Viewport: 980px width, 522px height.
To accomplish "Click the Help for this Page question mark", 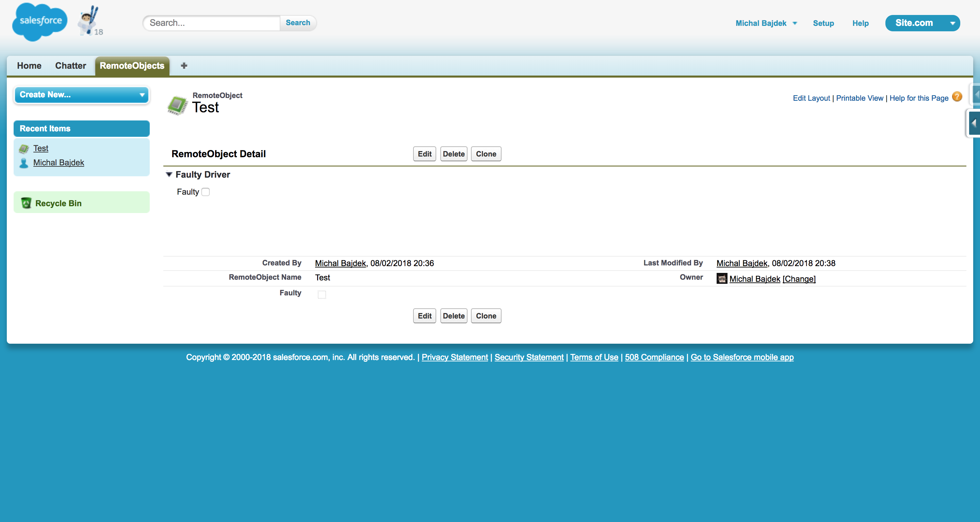I will (x=957, y=97).
